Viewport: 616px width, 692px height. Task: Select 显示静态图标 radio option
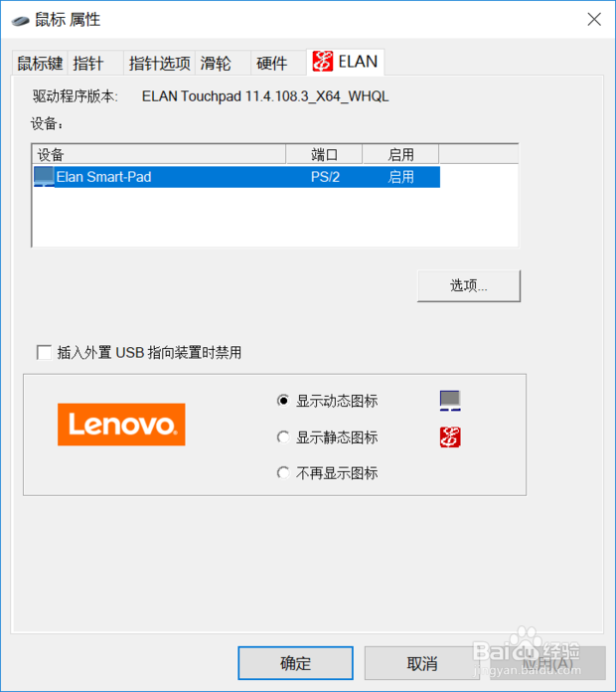[283, 437]
